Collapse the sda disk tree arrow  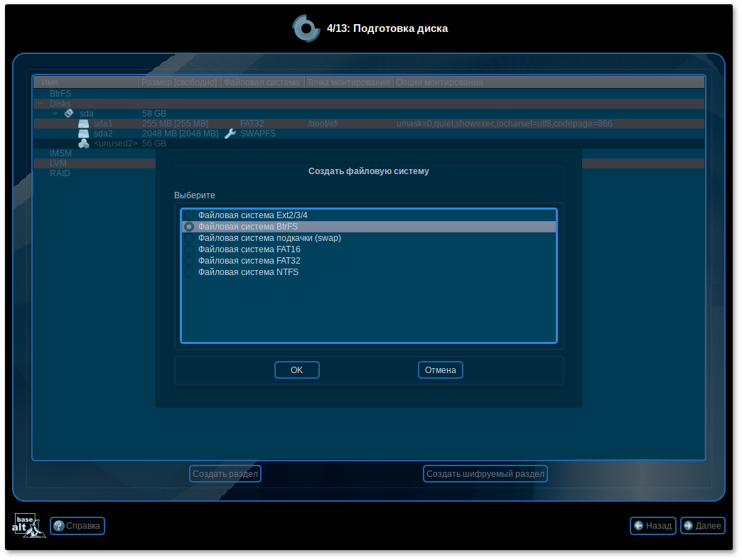(x=55, y=114)
